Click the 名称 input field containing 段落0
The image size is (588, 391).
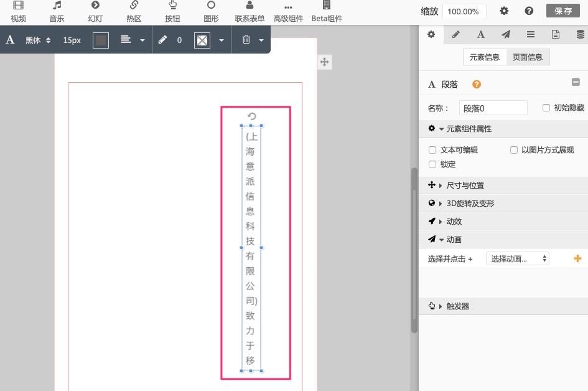(x=493, y=108)
